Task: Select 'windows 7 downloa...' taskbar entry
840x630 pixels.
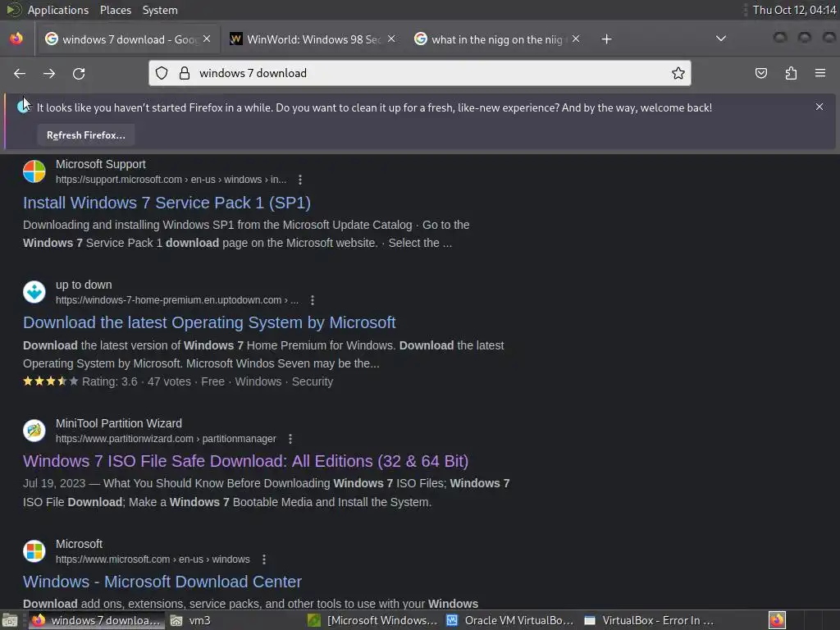Action: (96, 620)
